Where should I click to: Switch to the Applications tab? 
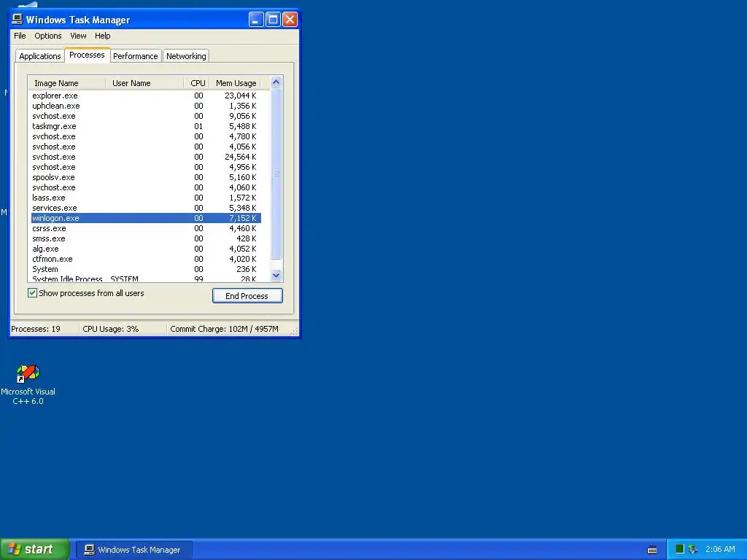[x=39, y=55]
